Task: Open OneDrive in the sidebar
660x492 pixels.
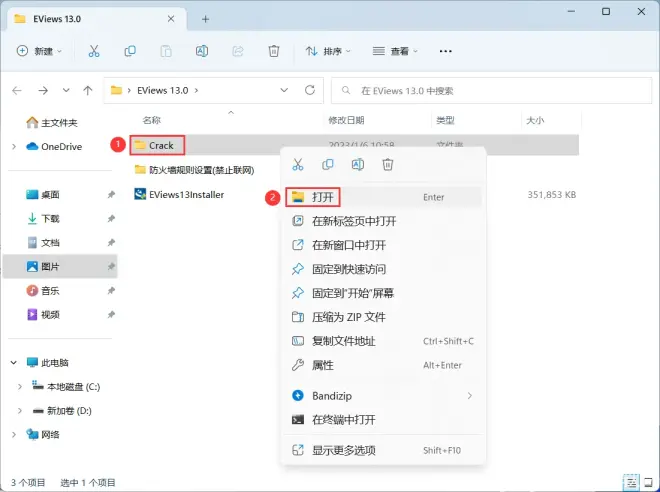Action: (x=54, y=146)
